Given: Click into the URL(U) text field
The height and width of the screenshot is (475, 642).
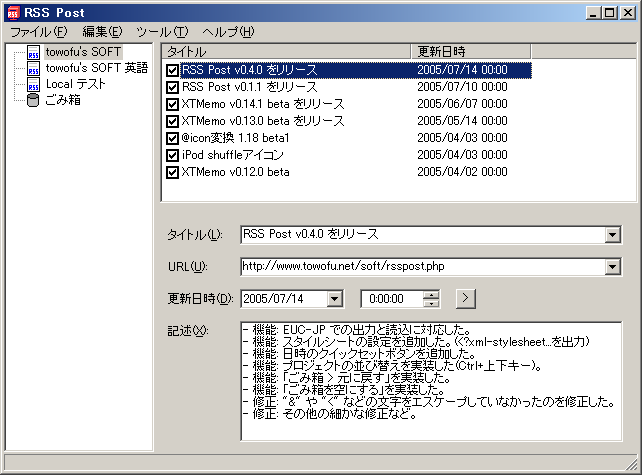Looking at the screenshot, I should pos(423,267).
